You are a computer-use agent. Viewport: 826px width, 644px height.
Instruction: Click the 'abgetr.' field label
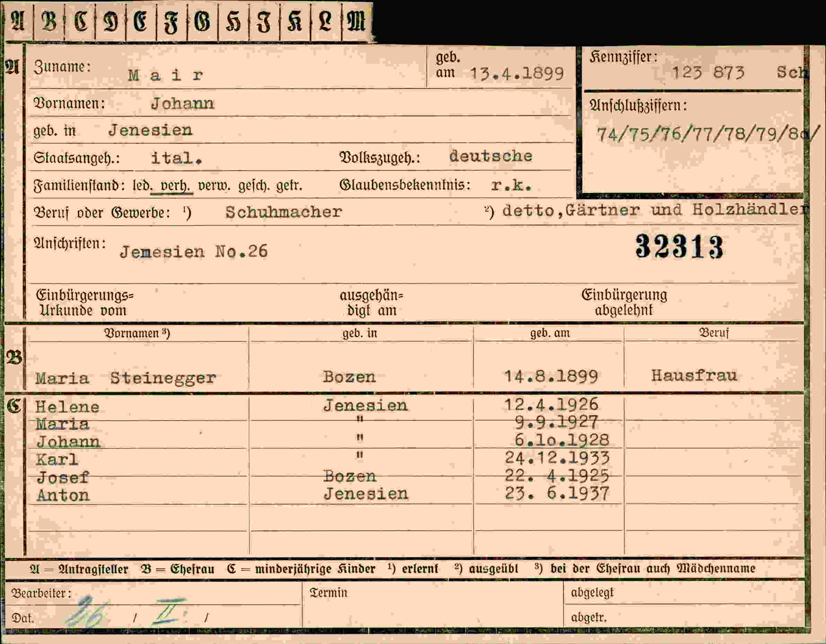(x=589, y=618)
